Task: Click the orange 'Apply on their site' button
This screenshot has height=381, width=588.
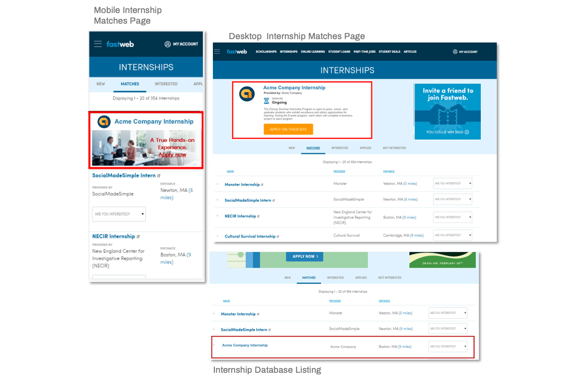Action: click(288, 129)
